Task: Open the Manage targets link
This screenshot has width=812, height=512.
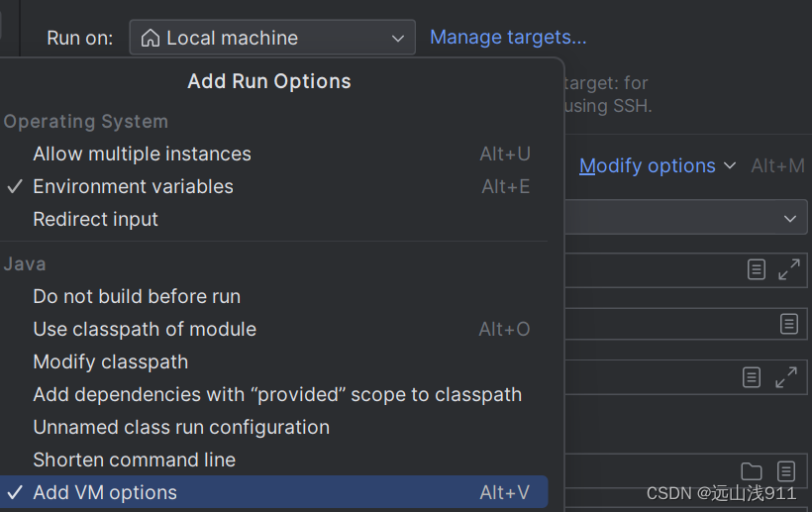Action: click(508, 38)
